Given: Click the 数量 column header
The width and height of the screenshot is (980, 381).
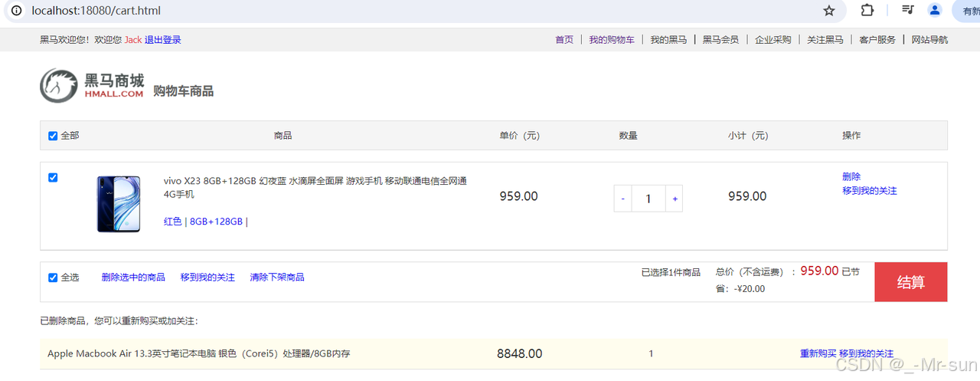Looking at the screenshot, I should tap(629, 136).
